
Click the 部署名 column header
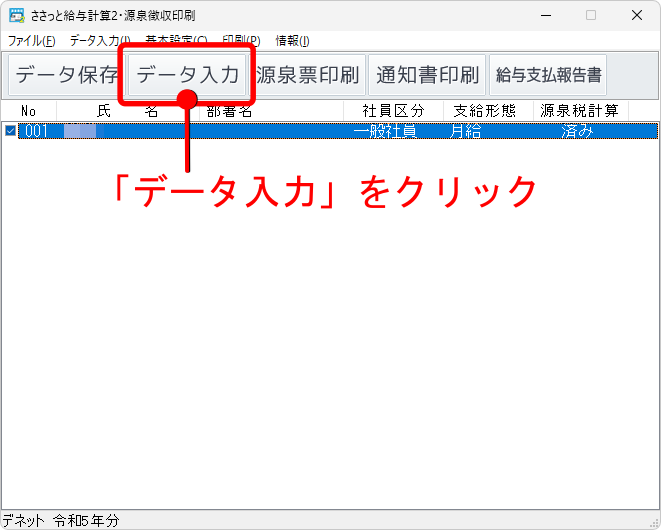tap(230, 111)
